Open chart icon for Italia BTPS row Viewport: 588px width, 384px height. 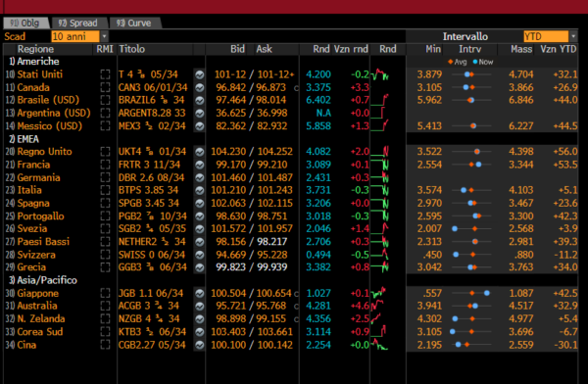(x=200, y=190)
